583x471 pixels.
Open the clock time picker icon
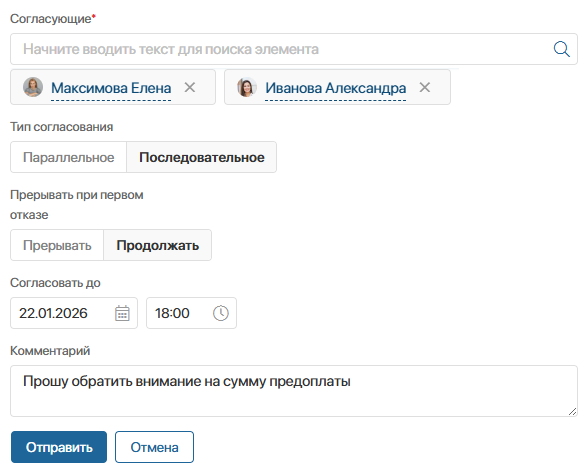tap(221, 313)
